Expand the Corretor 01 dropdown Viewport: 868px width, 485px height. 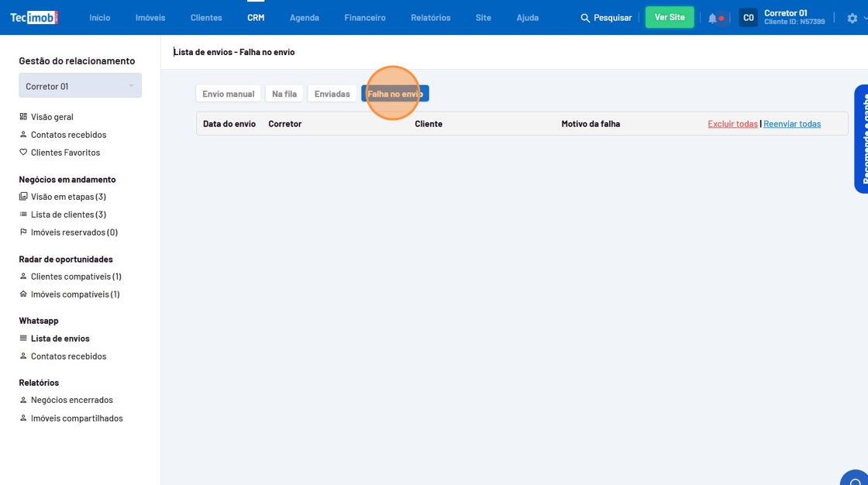coord(80,86)
